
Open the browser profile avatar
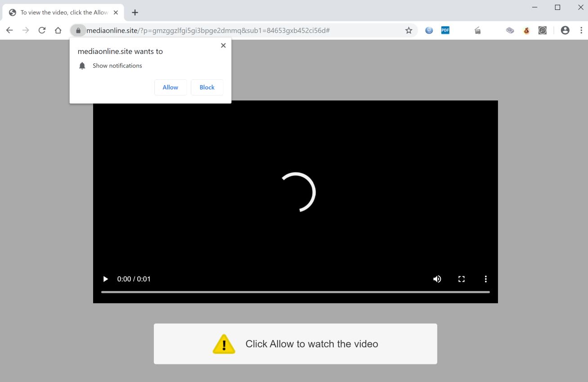point(565,30)
